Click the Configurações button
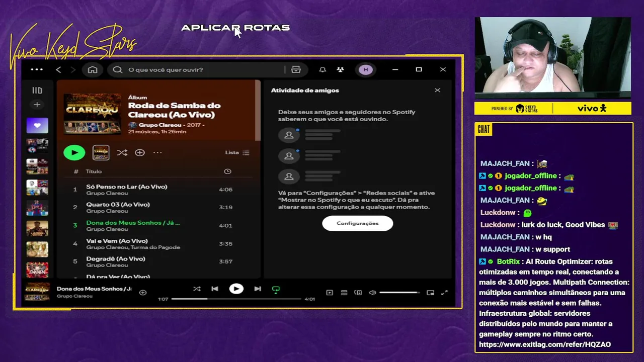This screenshot has width=644, height=362. pyautogui.click(x=358, y=223)
